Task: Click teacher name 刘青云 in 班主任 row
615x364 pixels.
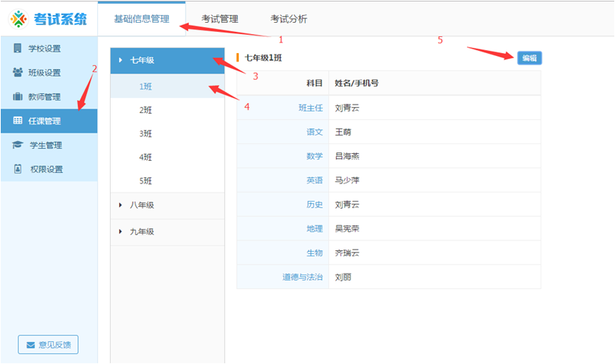Action: (347, 108)
